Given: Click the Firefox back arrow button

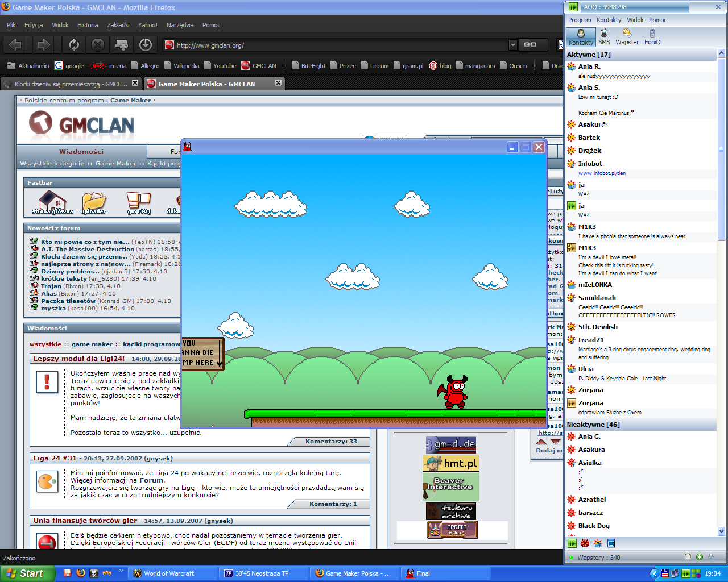Looking at the screenshot, I should click(x=15, y=44).
